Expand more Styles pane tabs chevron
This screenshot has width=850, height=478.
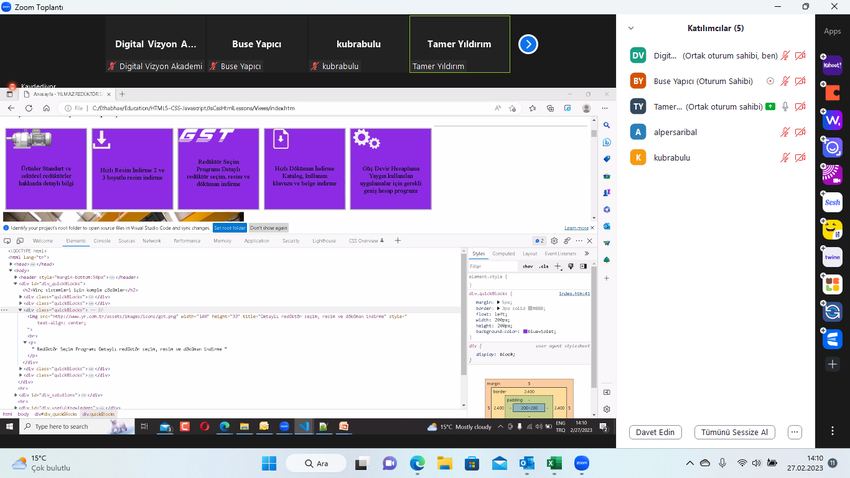tap(587, 253)
